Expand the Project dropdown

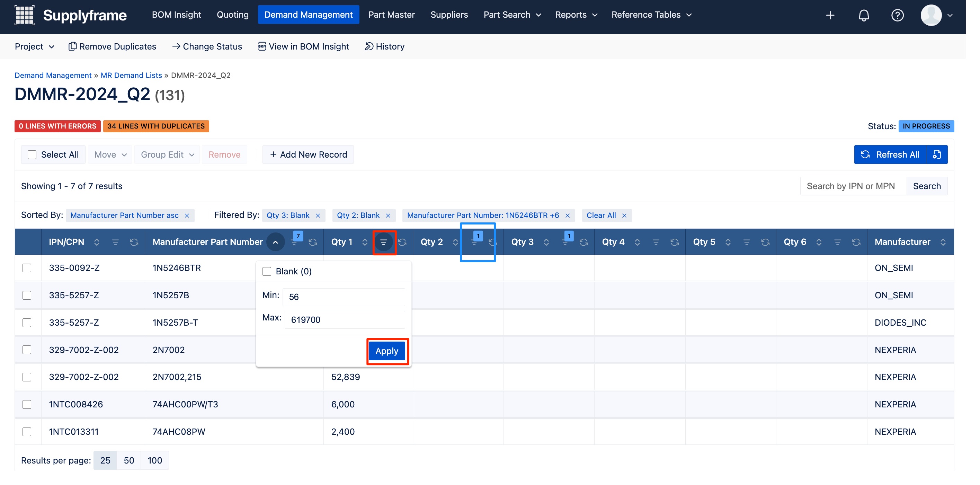(34, 46)
